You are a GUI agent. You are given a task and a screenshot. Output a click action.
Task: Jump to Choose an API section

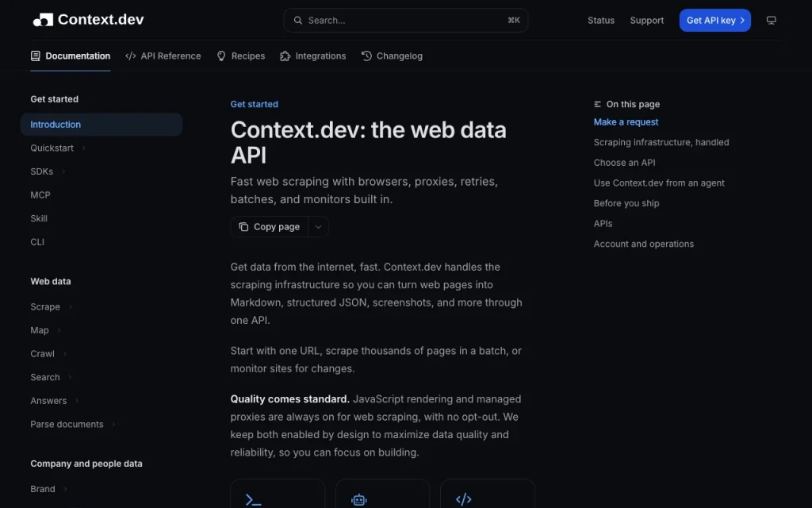click(624, 162)
